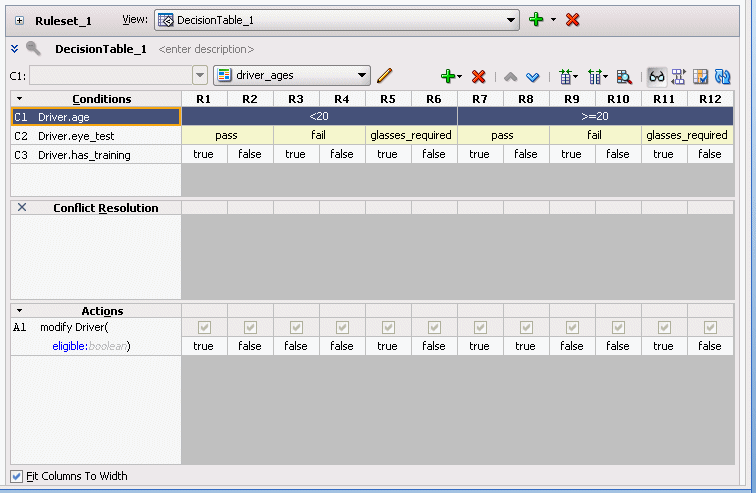Click the blue refresh arrows toolbar icon
The image size is (756, 493).
click(723, 77)
